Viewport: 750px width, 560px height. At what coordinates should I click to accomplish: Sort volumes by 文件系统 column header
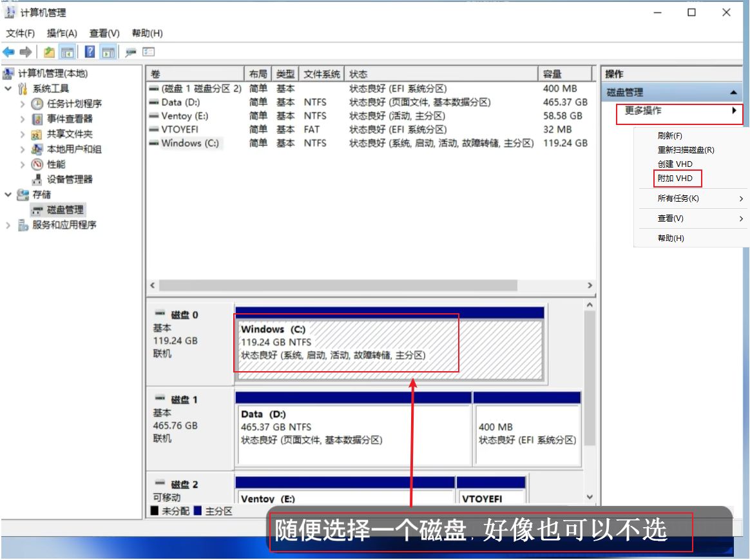(x=322, y=74)
